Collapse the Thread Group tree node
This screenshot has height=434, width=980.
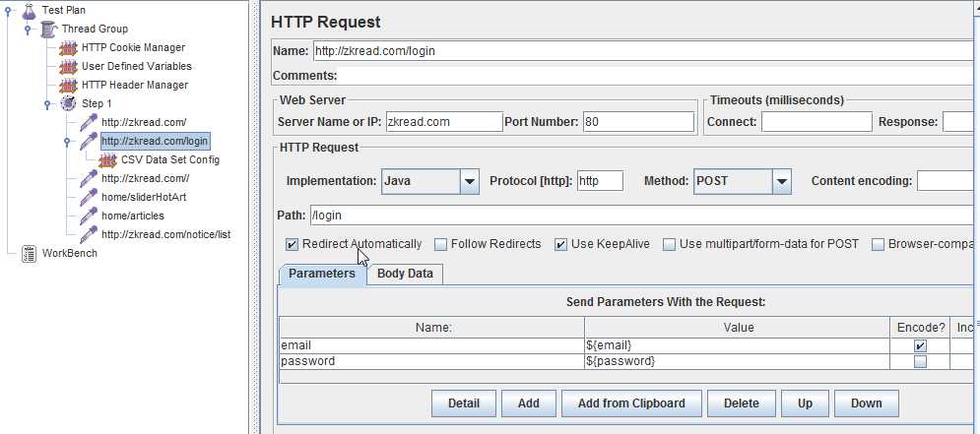[28, 29]
